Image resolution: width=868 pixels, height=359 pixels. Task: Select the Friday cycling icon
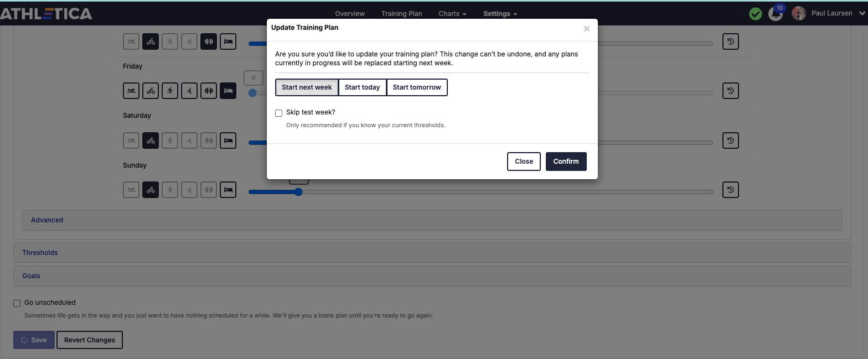(x=151, y=91)
